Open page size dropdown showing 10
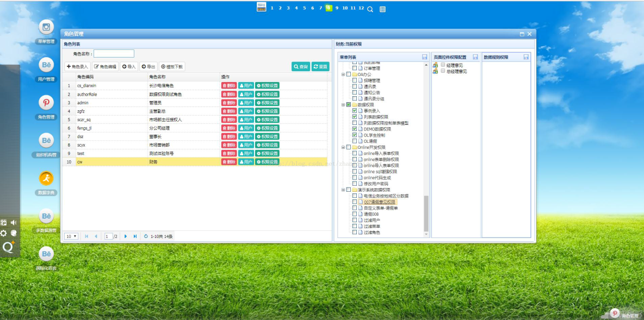This screenshot has height=320, width=644. click(x=71, y=236)
